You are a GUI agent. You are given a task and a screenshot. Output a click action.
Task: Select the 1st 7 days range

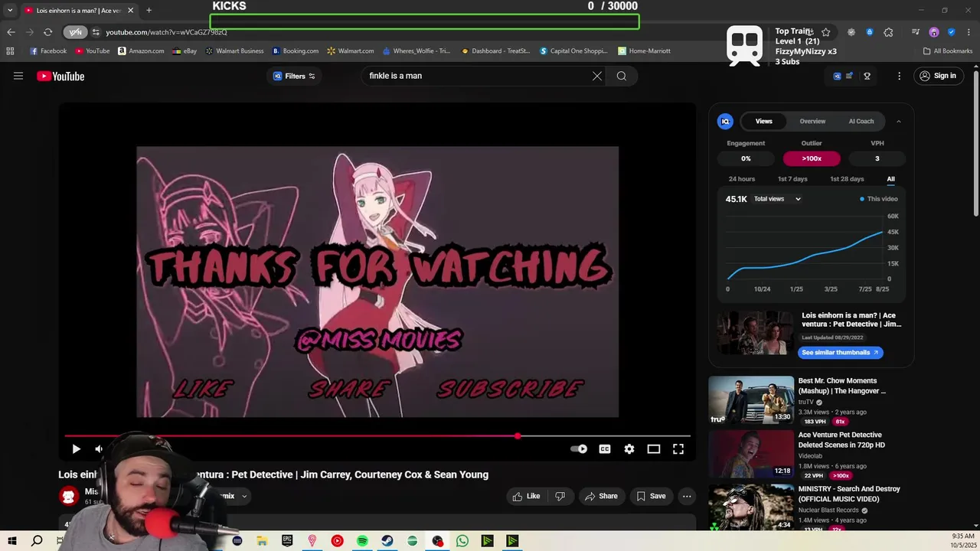[x=792, y=179]
